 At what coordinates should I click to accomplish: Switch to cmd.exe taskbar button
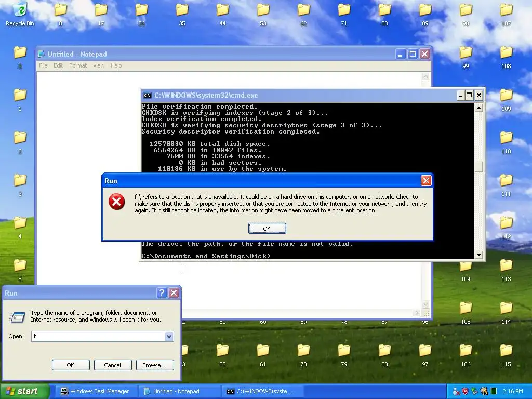(x=263, y=391)
